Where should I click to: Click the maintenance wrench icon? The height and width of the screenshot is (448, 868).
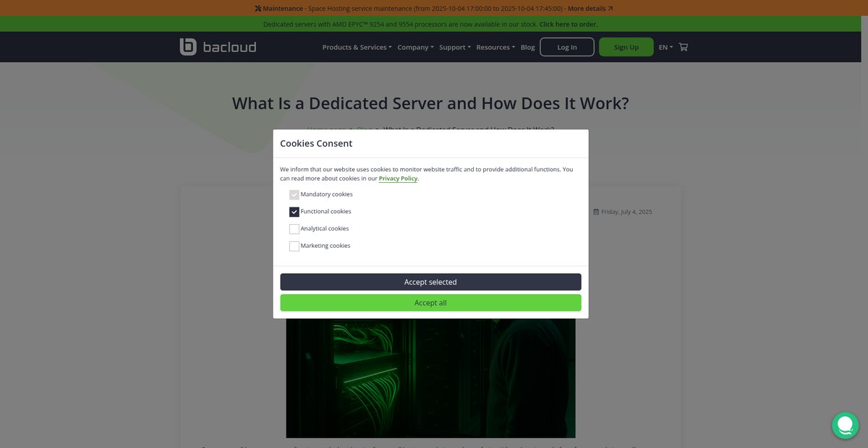[x=258, y=9]
